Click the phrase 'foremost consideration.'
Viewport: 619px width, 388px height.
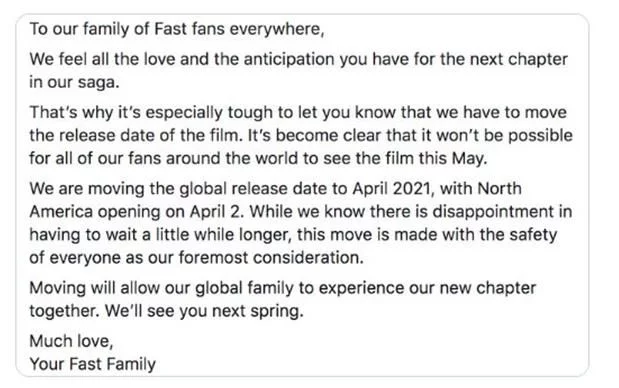(x=271, y=258)
